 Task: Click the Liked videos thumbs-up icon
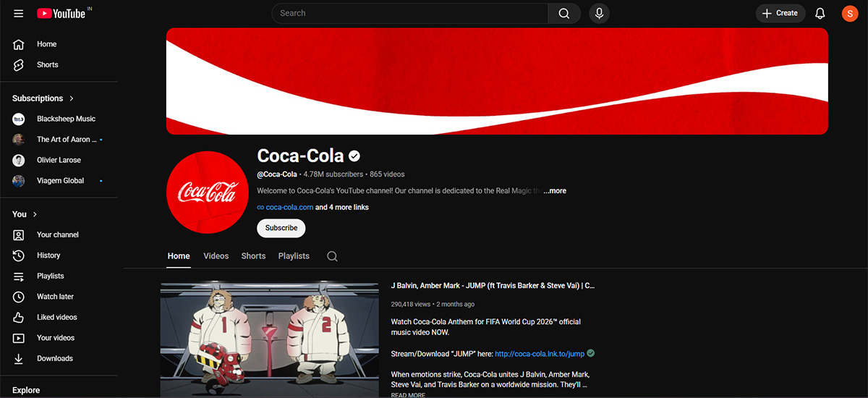pos(19,317)
